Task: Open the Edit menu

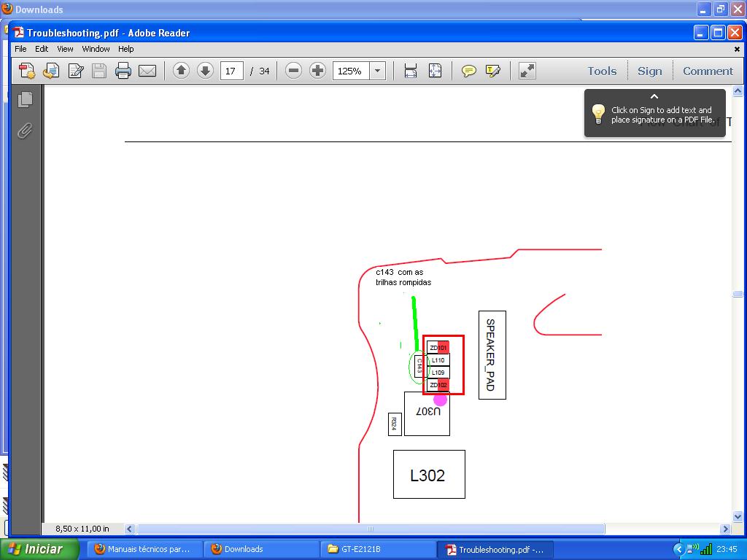Action: coord(42,49)
